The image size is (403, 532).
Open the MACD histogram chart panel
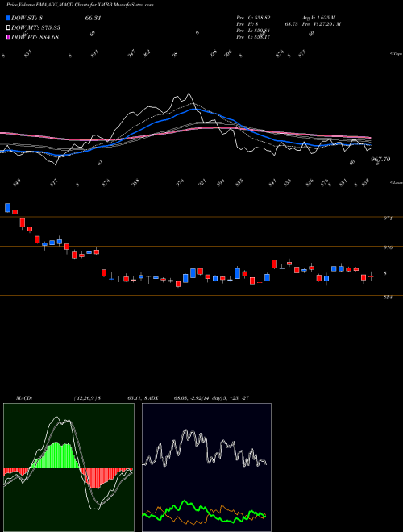(x=69, y=468)
